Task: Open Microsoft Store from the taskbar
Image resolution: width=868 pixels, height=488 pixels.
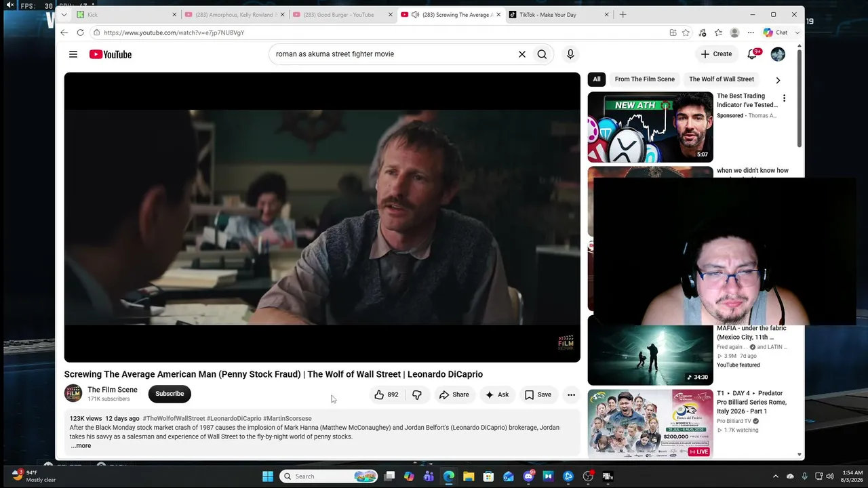Action: (488, 476)
